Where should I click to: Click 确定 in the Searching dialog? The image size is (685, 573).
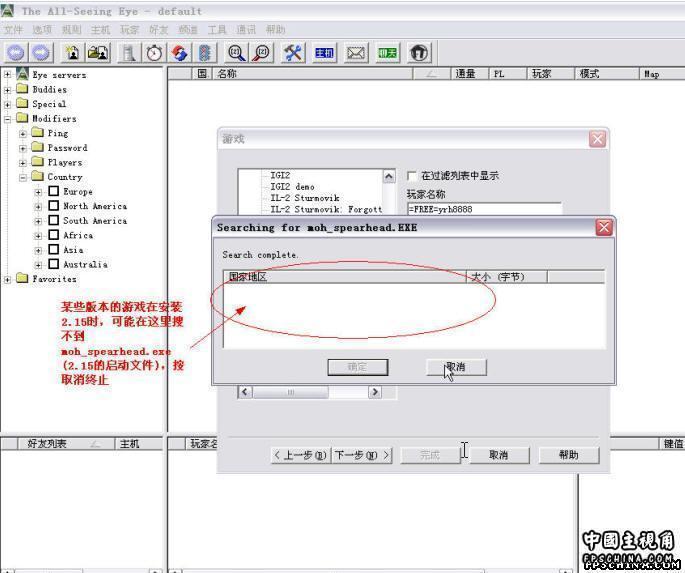358,367
